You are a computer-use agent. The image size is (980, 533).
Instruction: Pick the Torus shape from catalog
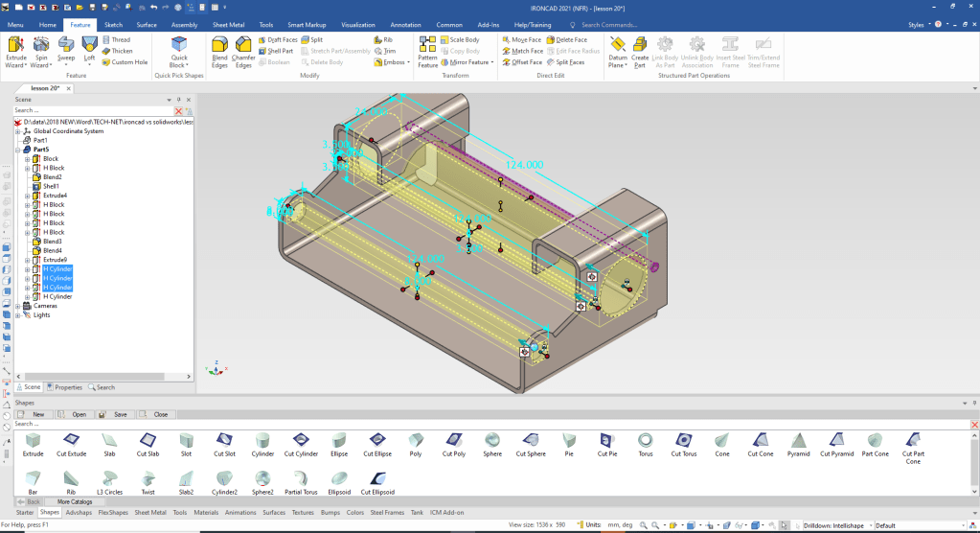646,443
